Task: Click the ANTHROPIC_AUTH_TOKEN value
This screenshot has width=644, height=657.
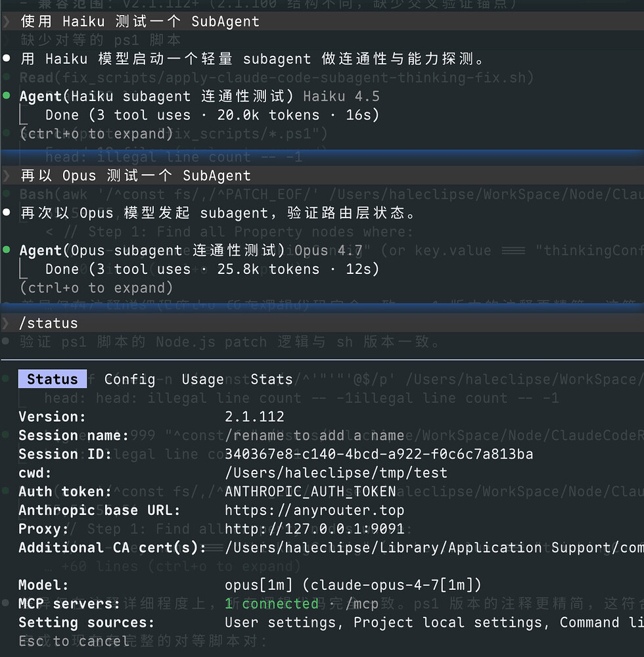Action: pyautogui.click(x=310, y=491)
